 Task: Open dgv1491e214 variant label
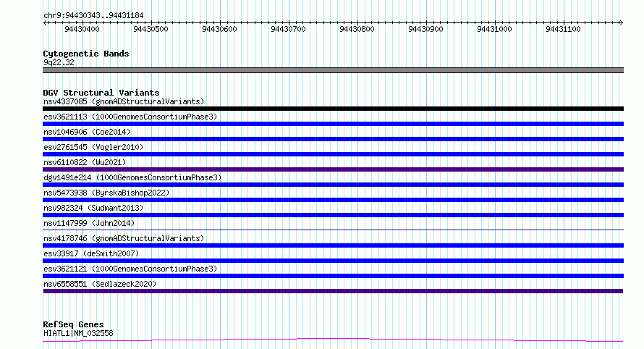pyautogui.click(x=132, y=177)
